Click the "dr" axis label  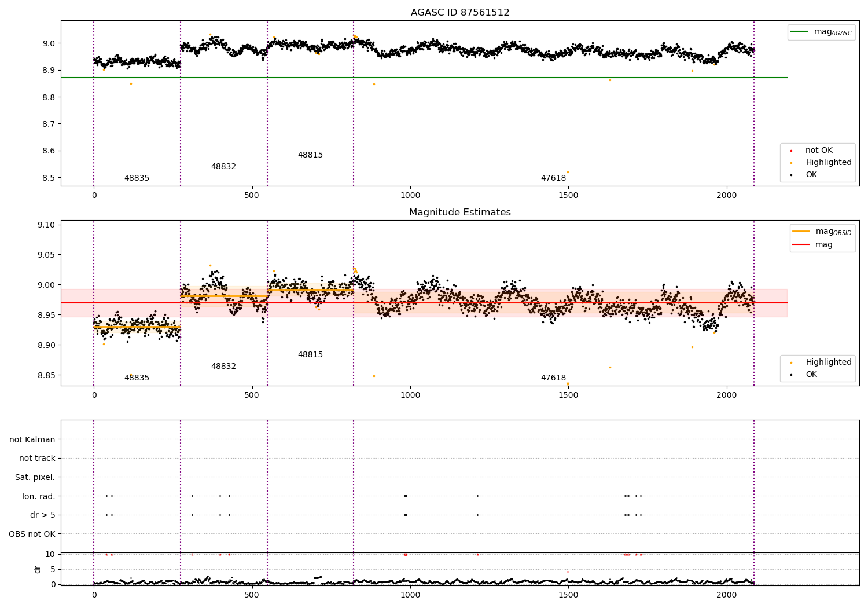tap(38, 569)
